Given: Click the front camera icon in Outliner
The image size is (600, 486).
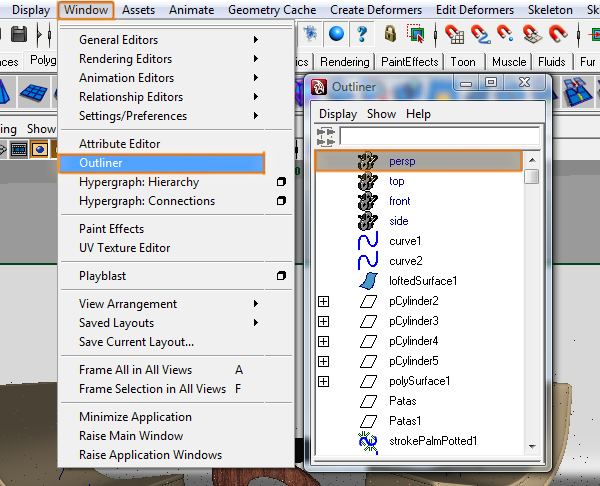Looking at the screenshot, I should (x=368, y=201).
